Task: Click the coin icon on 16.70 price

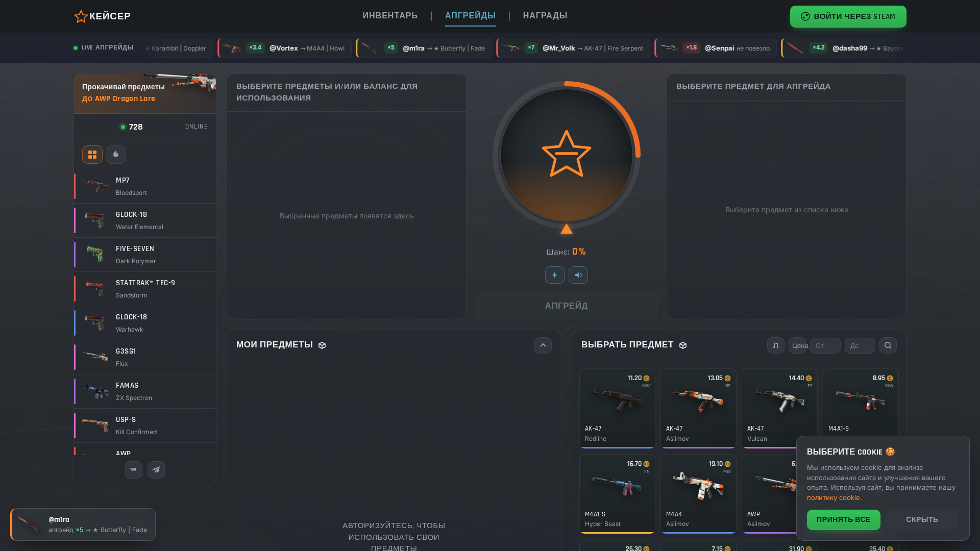Action: [646, 464]
